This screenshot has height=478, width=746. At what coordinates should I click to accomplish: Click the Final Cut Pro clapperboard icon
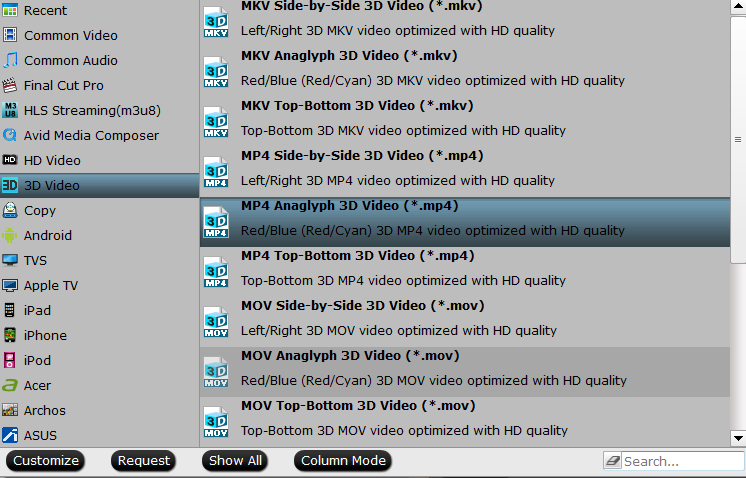pos(10,85)
